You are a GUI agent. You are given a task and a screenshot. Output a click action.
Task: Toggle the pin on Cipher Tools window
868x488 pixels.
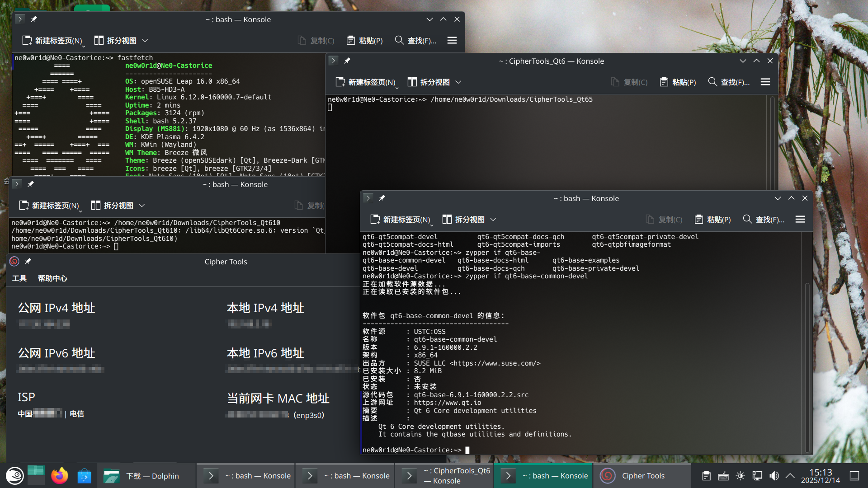pyautogui.click(x=28, y=261)
